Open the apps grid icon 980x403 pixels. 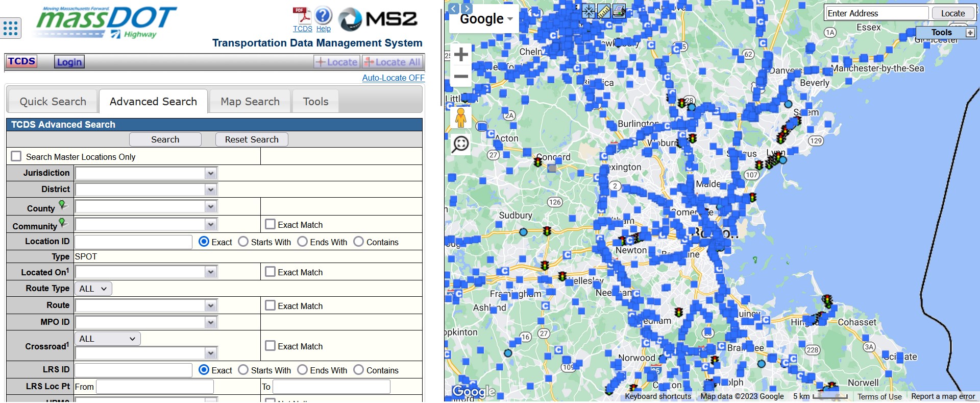tap(10, 28)
